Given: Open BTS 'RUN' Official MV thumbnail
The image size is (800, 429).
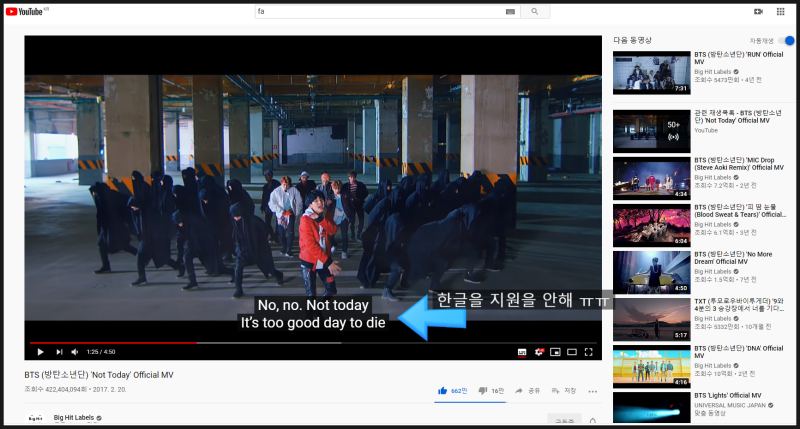Looking at the screenshot, I should click(652, 72).
